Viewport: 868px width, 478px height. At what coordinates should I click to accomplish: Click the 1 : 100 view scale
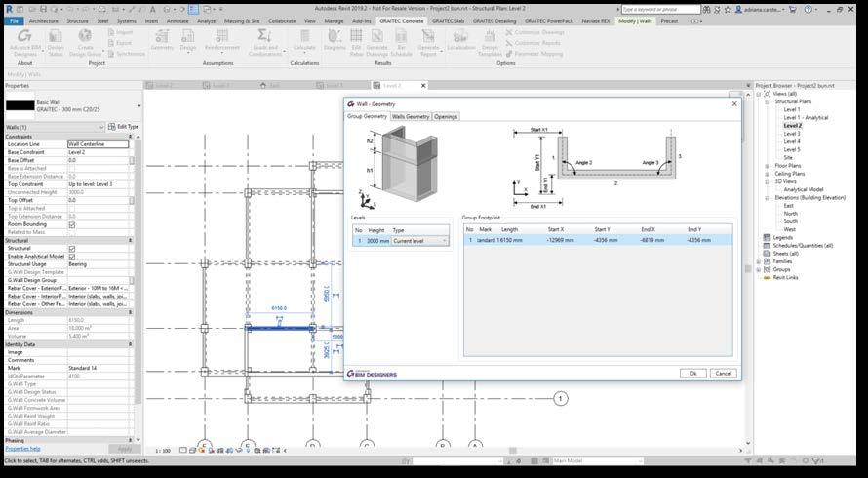[x=162, y=451]
